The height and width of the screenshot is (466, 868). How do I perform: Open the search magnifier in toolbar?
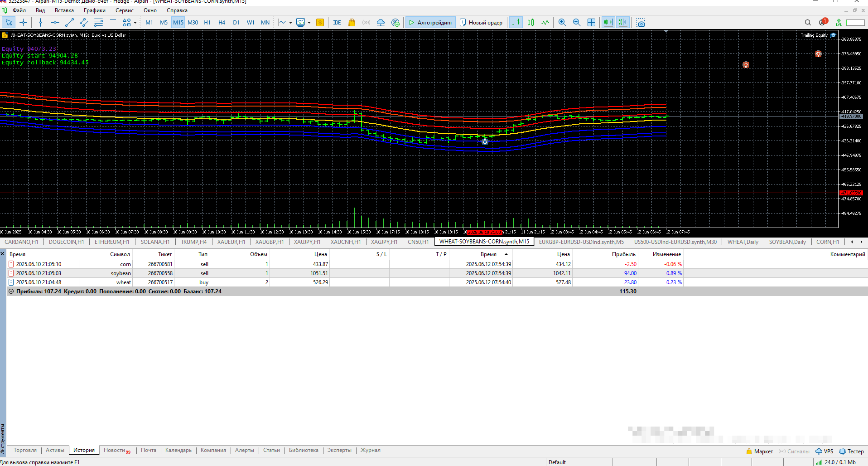click(808, 22)
